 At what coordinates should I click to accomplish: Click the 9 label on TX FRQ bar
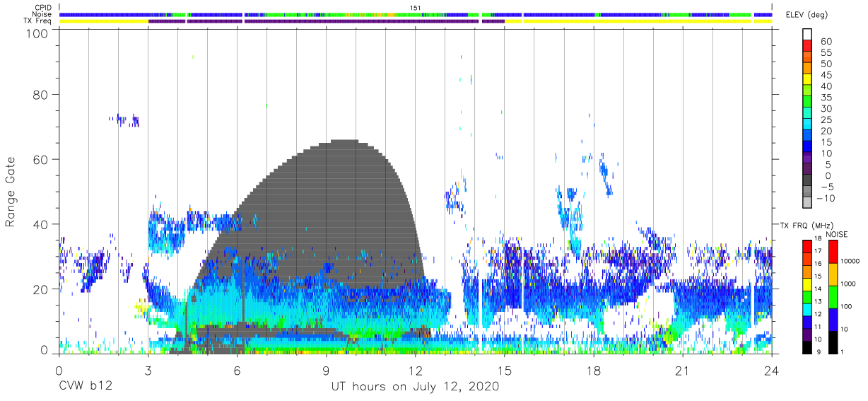tap(818, 351)
